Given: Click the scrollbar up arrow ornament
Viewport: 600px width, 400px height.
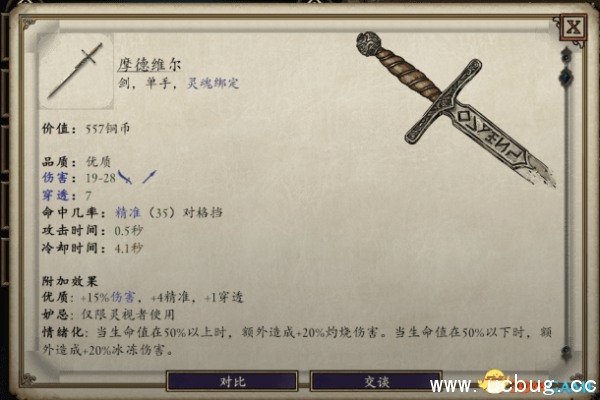Looking at the screenshot, I should point(566,55).
